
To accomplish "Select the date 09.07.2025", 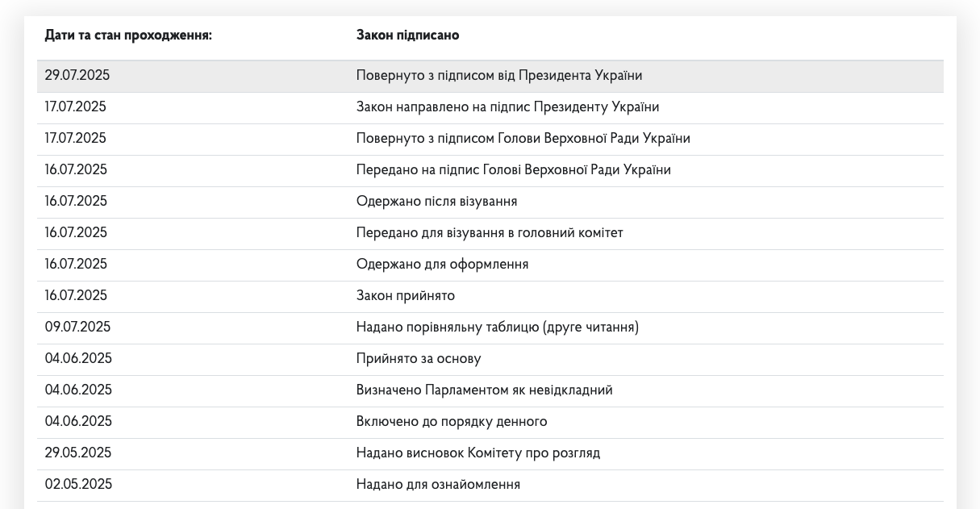I will click(77, 328).
